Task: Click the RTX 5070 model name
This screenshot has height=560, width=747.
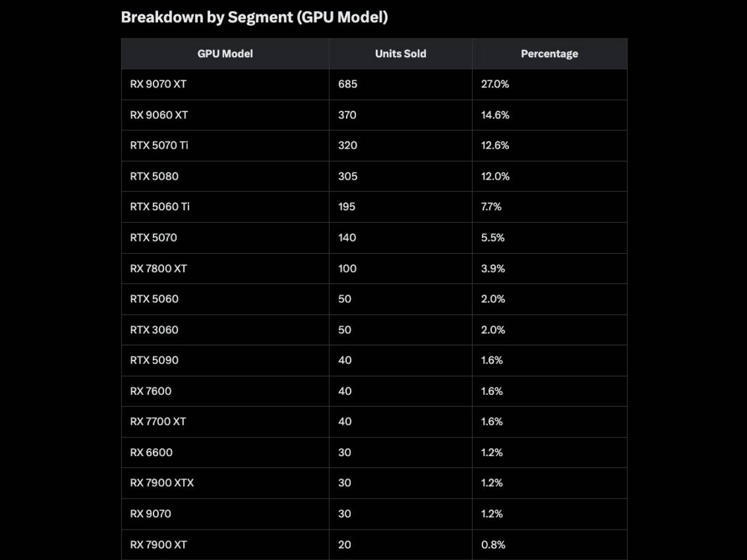Action: [x=153, y=237]
